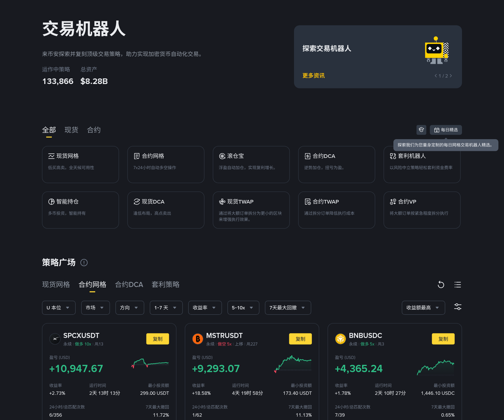Switch to 套利策略 strategy tab
Image resolution: width=504 pixels, height=420 pixels.
165,284
